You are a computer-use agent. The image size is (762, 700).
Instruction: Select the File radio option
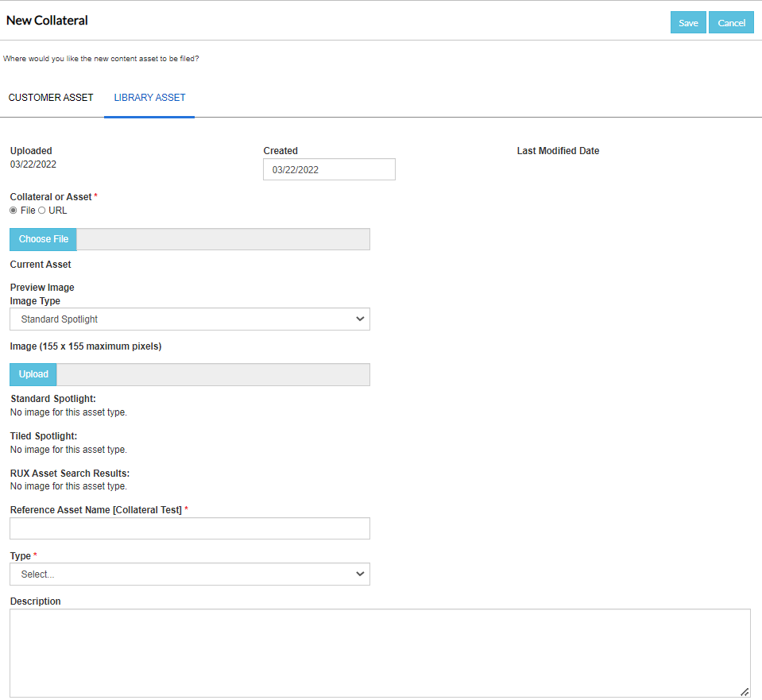pyautogui.click(x=14, y=211)
